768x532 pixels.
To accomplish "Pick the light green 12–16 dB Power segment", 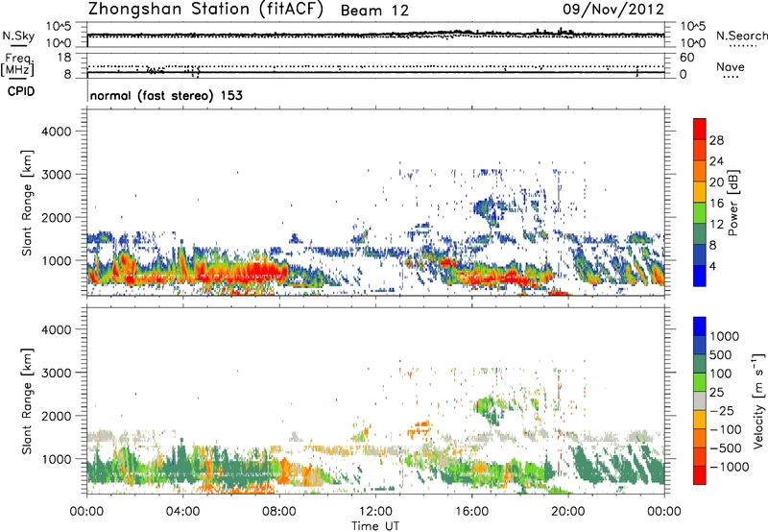I will coord(700,213).
